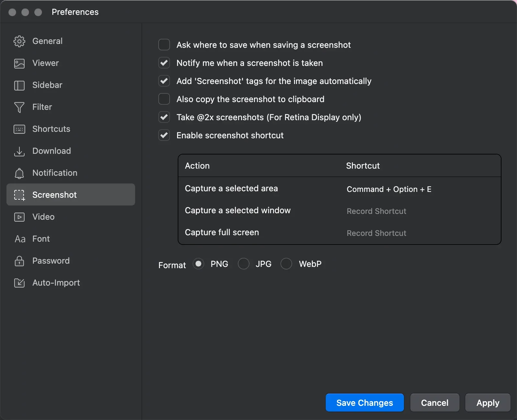Screen dimensions: 517x420
Task: Open the Shortcuts section label
Action: click(51, 129)
